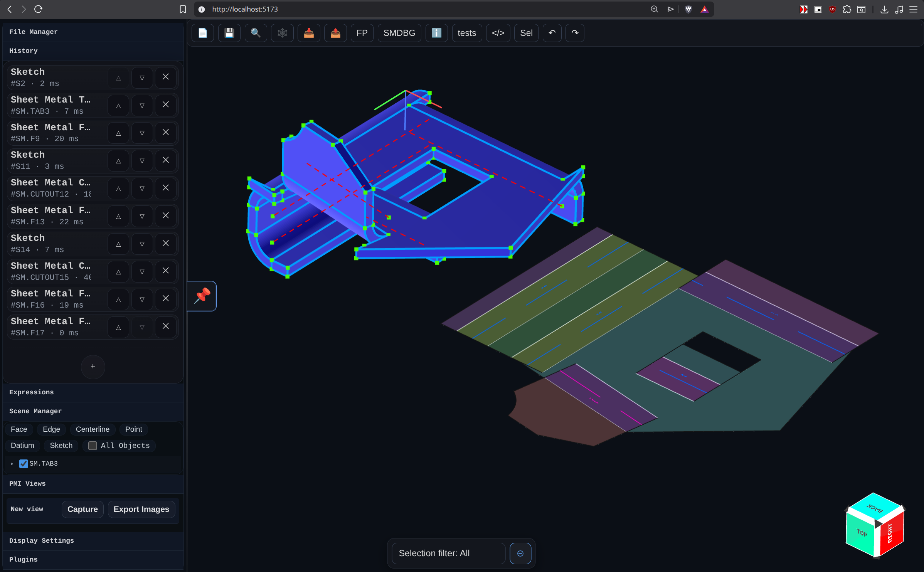Click the pushpin sidebar pin icon
This screenshot has width=924, height=572.
[202, 296]
